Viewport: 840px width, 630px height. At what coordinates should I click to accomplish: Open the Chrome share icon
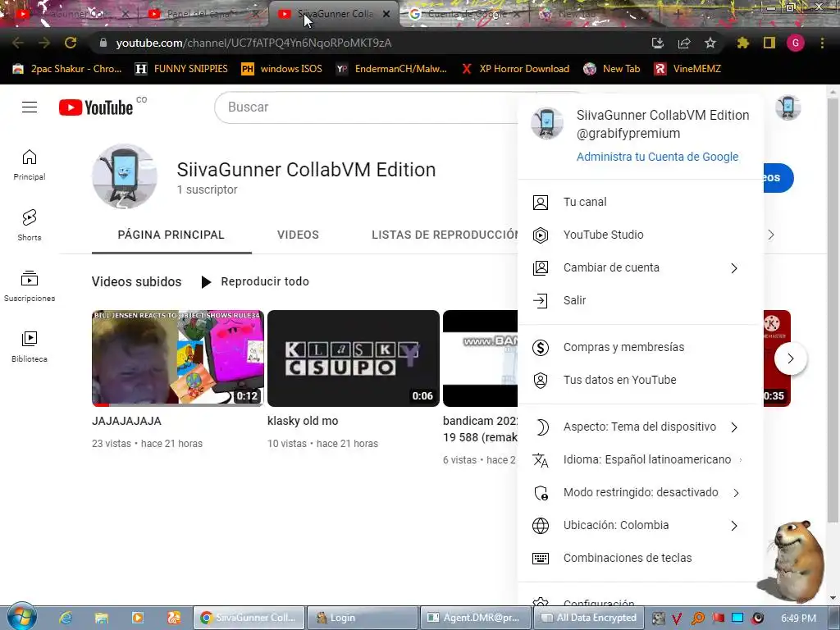pyautogui.click(x=683, y=43)
